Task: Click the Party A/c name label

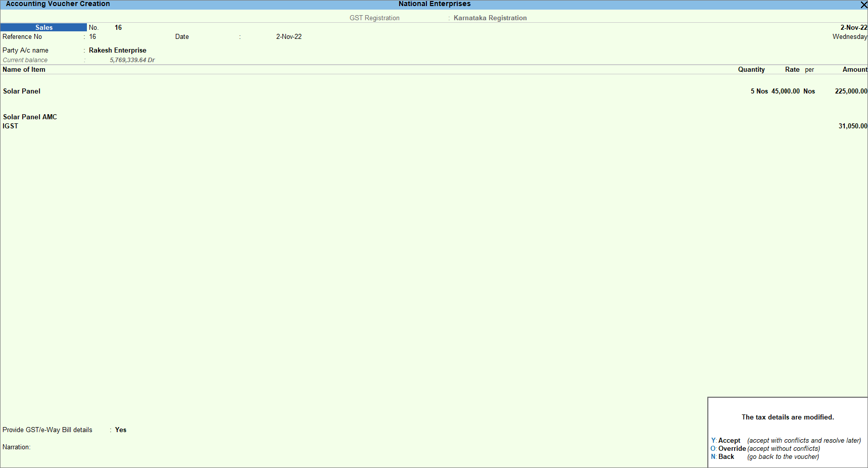Action: [25, 51]
